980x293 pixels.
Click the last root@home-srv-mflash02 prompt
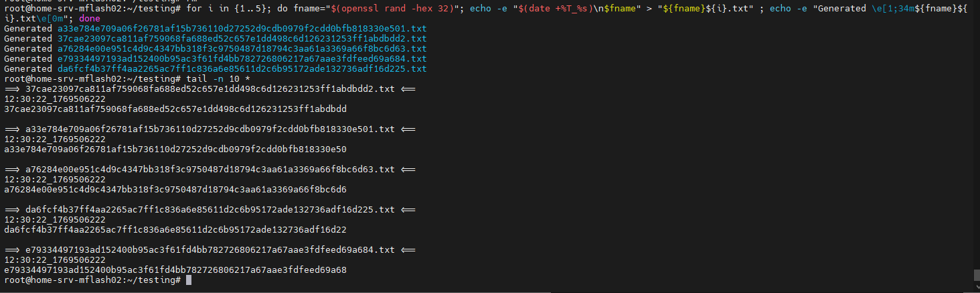coord(92,280)
